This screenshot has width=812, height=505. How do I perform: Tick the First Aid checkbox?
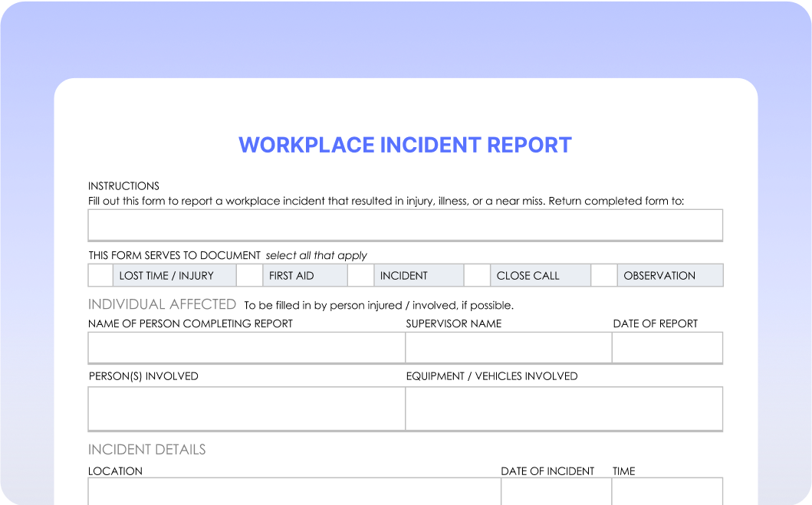coord(249,275)
